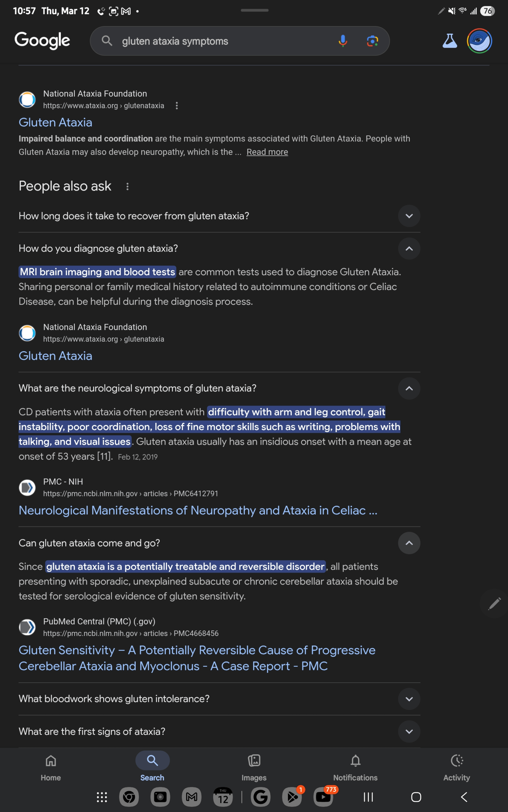Screen dimensions: 508x812
Task: Open the Gluten Ataxia result link
Action: tap(55, 122)
